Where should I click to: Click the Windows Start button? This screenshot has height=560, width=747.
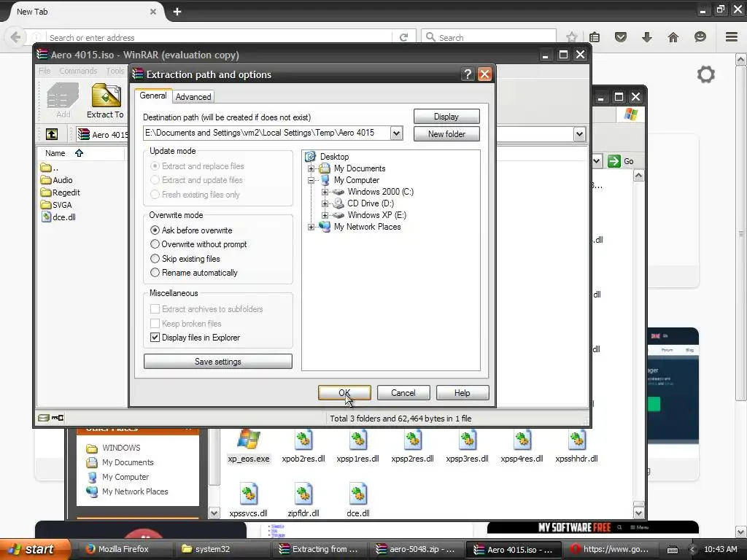pyautogui.click(x=35, y=549)
